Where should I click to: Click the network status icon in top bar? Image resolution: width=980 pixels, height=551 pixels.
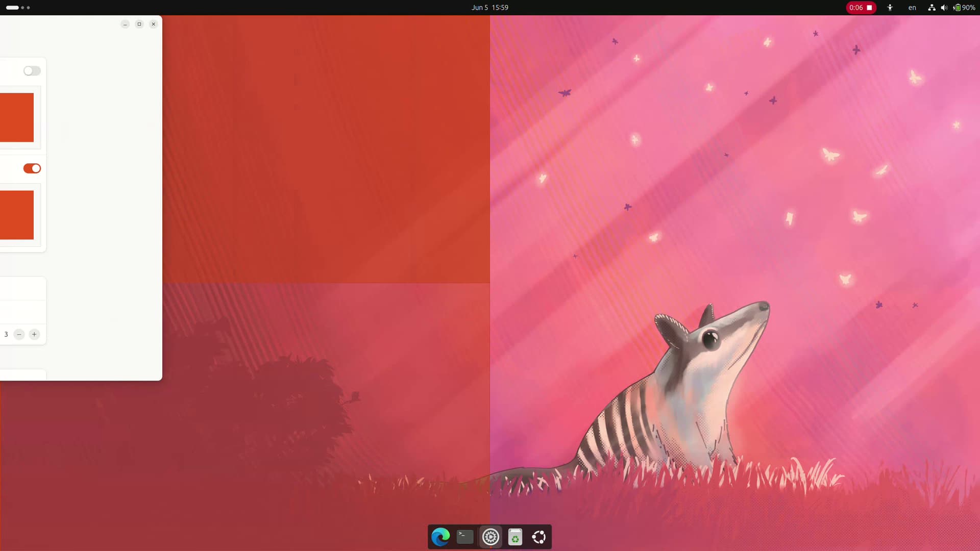point(932,8)
